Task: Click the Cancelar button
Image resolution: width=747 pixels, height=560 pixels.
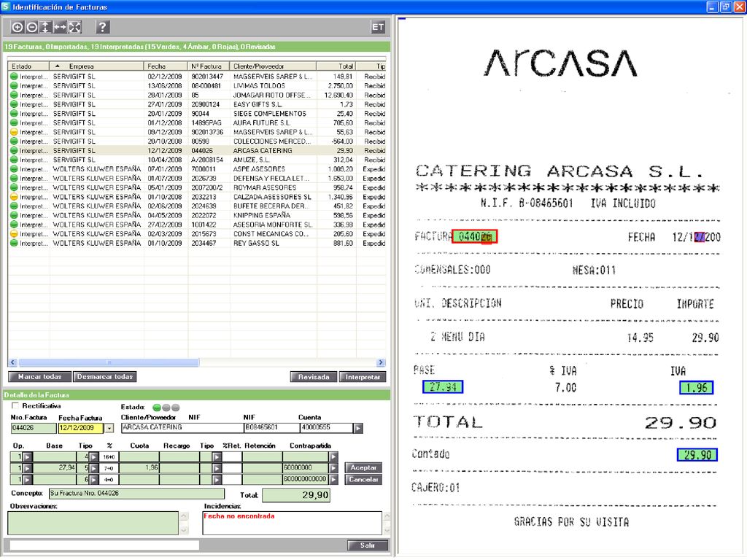Action: point(363,480)
